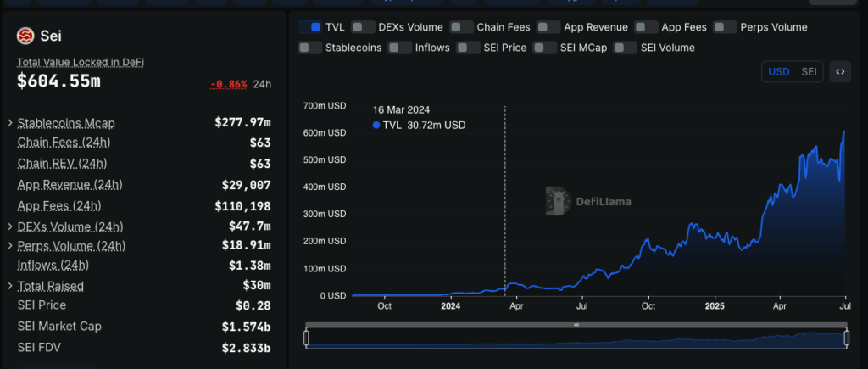Click the 2025 x-axis label

[x=715, y=306]
